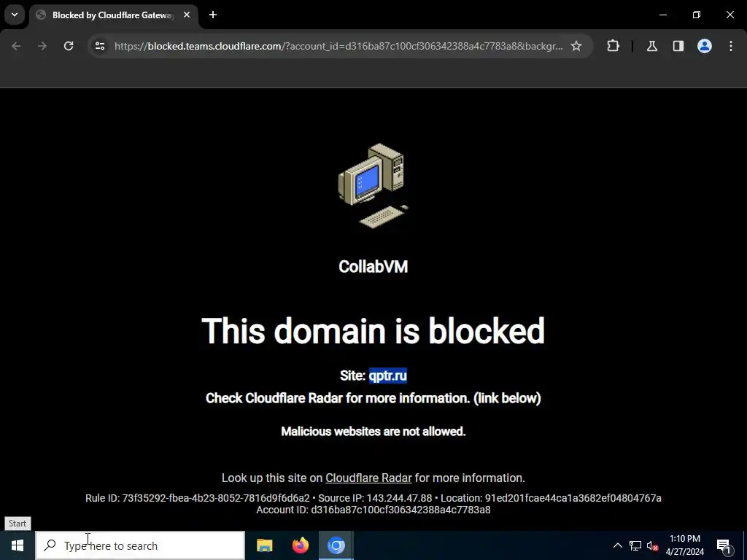Show hidden system tray icons
The image size is (747, 560).
[x=617, y=545]
